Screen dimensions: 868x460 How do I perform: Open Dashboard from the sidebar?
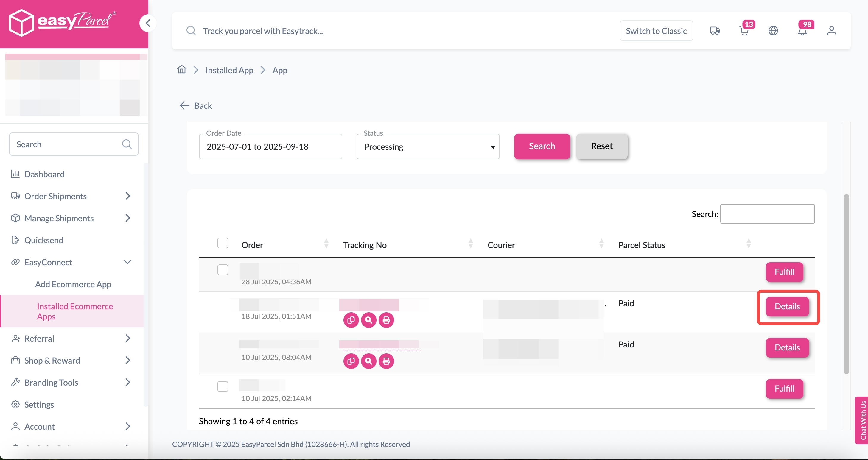tap(44, 174)
